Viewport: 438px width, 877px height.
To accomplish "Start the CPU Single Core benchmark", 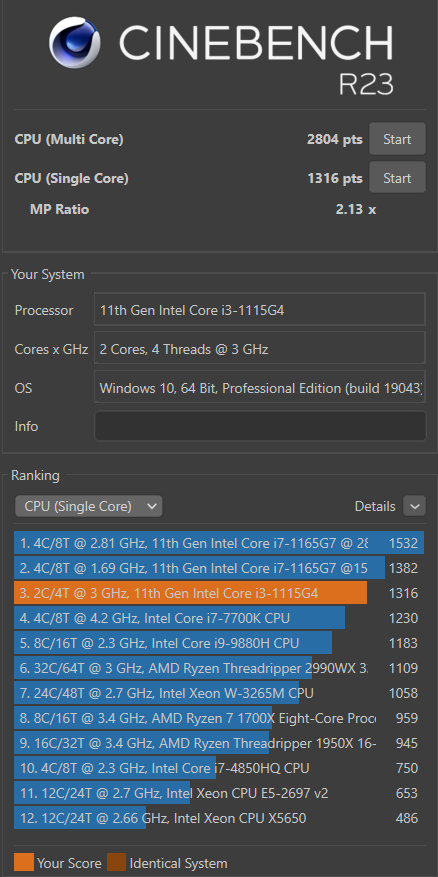I will [x=397, y=178].
